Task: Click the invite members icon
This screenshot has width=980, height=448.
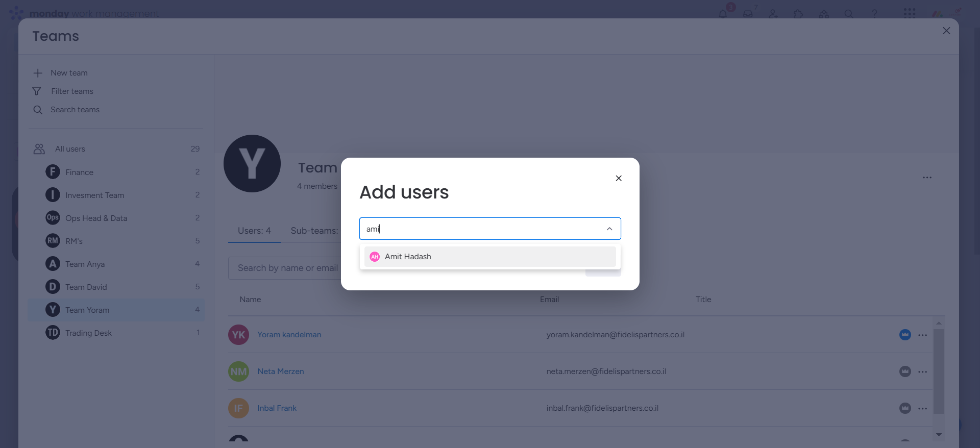Action: coord(773,14)
